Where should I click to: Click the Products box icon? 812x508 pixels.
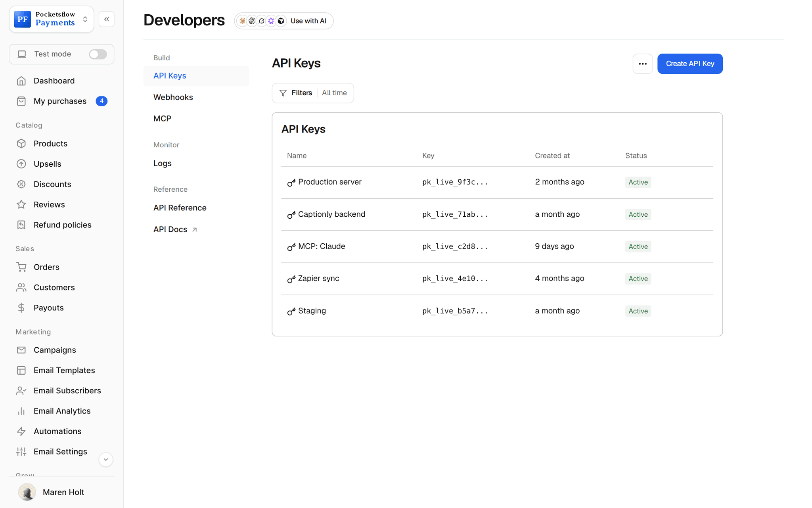21,144
